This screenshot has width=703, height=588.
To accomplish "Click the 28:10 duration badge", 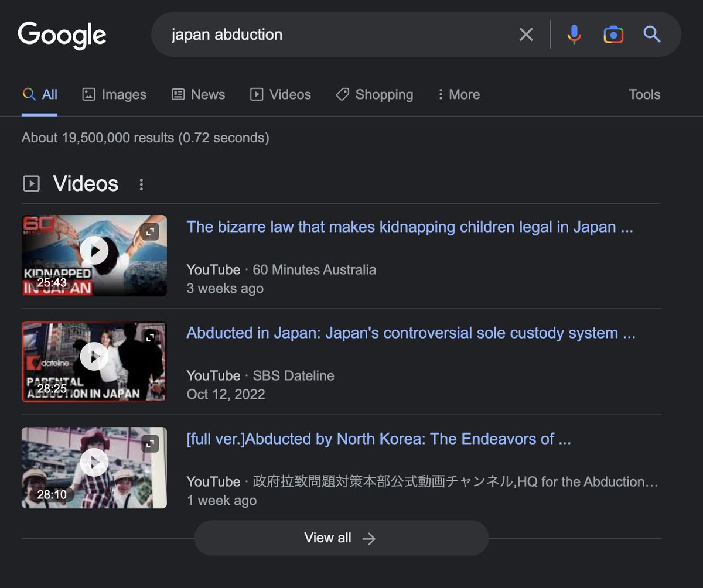I will click(x=52, y=495).
